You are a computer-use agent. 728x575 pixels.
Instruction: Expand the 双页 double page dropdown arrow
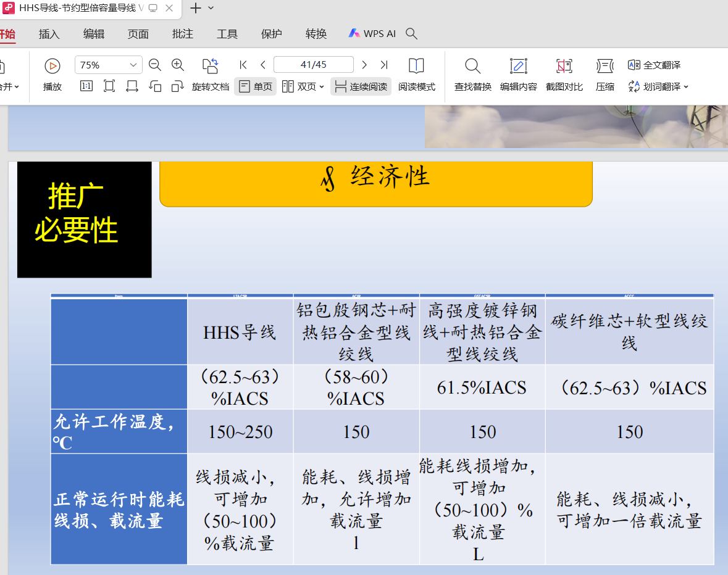click(x=322, y=87)
